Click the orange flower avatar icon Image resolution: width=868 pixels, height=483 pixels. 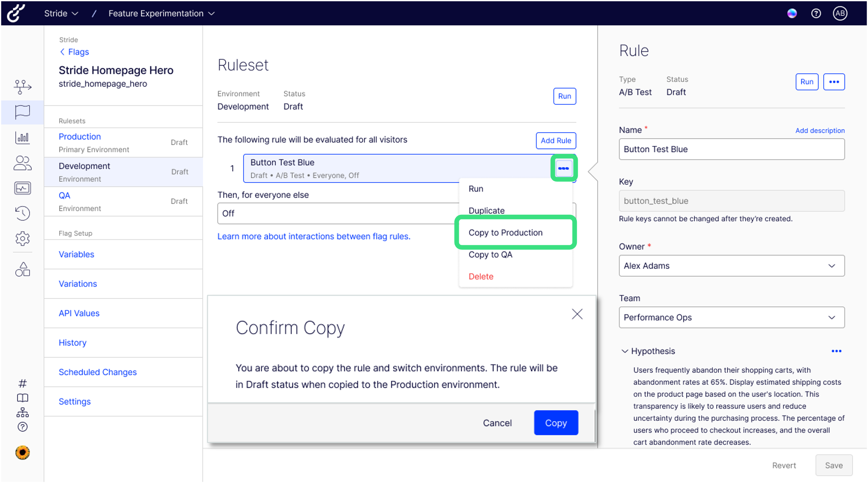[22, 452]
